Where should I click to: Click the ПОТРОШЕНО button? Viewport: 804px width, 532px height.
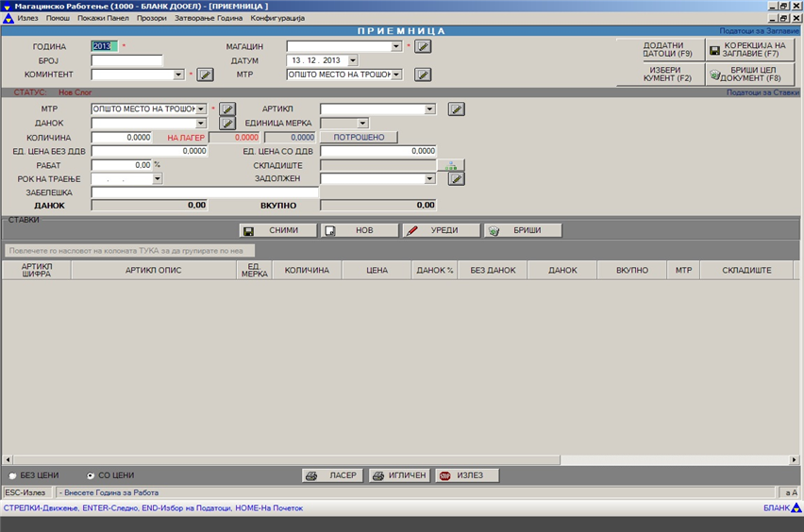[x=359, y=138]
